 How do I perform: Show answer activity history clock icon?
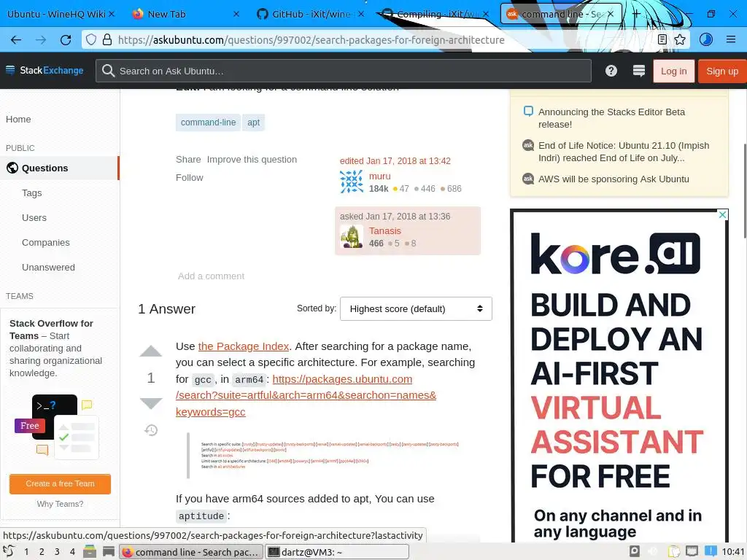(x=151, y=430)
